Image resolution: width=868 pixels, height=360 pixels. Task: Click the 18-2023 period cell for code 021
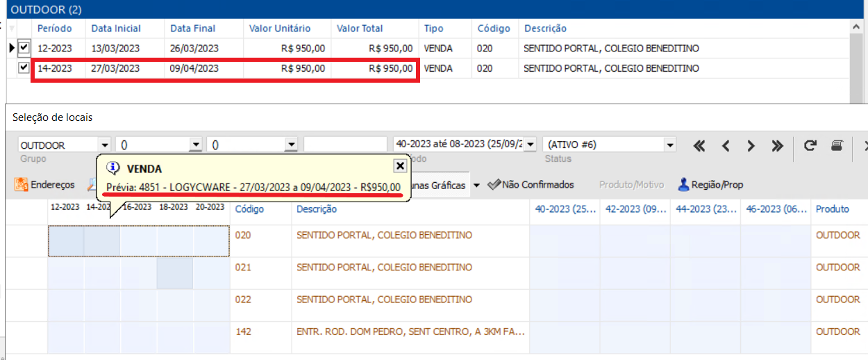point(174,273)
